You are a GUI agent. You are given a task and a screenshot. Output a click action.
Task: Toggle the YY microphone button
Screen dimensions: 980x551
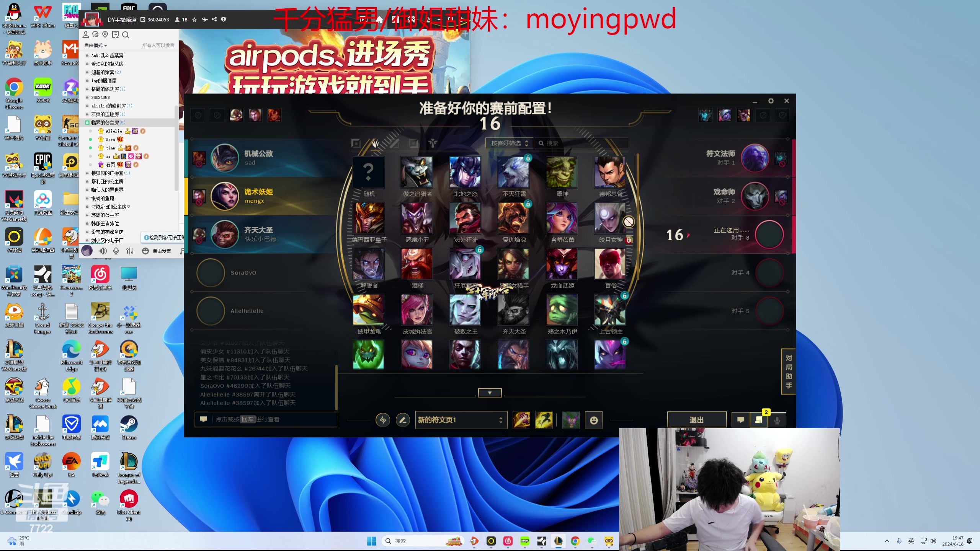point(116,251)
